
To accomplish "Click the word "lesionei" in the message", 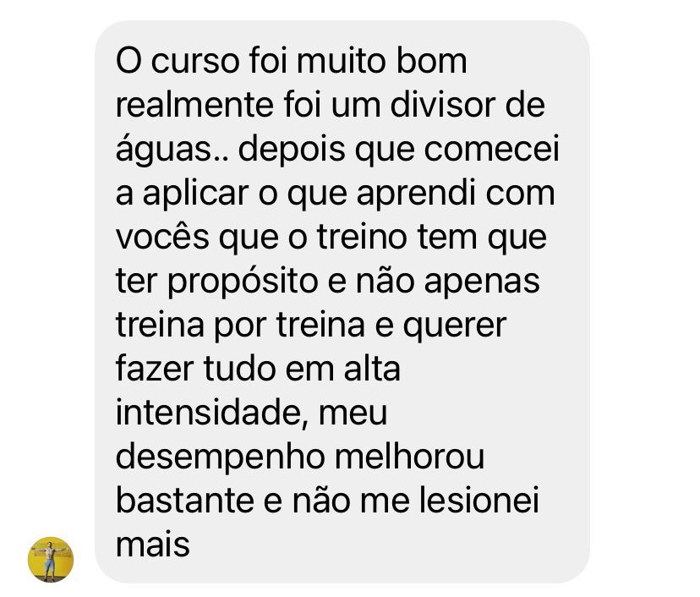I will [x=479, y=501].
